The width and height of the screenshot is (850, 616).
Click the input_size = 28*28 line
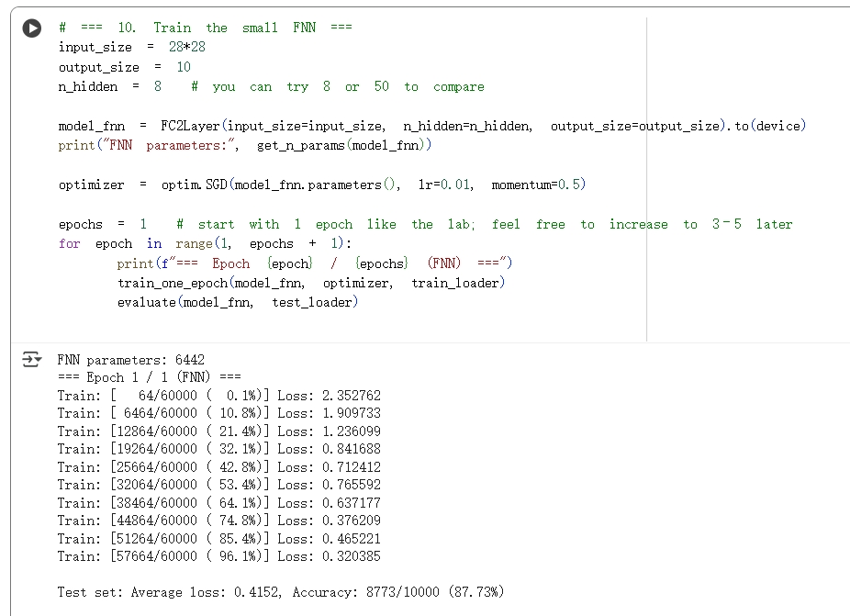tap(131, 47)
